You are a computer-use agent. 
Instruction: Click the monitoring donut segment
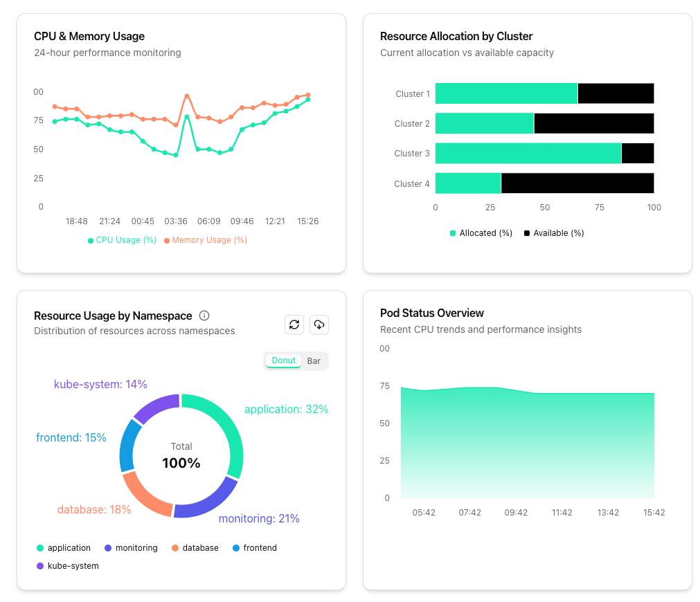coord(210,503)
